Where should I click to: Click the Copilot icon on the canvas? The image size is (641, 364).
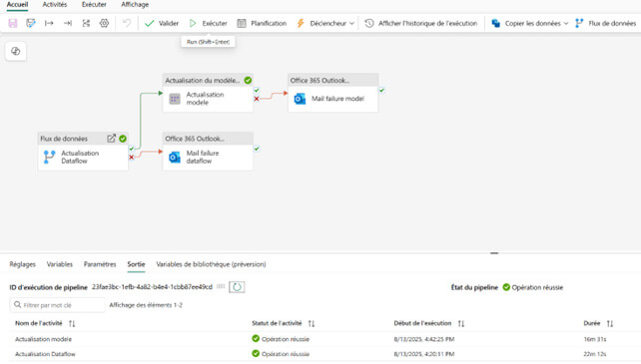coord(16,51)
